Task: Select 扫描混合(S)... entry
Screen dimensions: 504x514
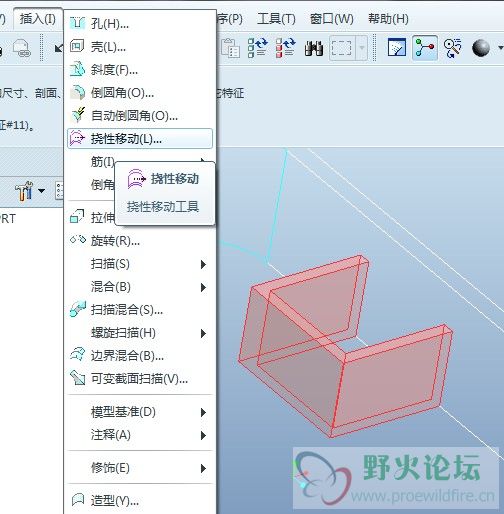Action: [140, 310]
